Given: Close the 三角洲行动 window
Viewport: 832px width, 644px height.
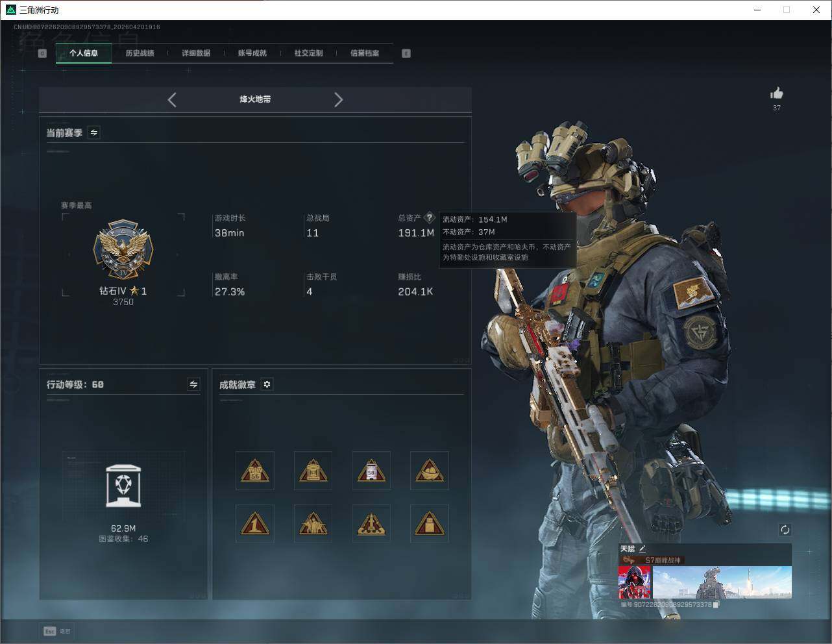Looking at the screenshot, I should (x=816, y=10).
